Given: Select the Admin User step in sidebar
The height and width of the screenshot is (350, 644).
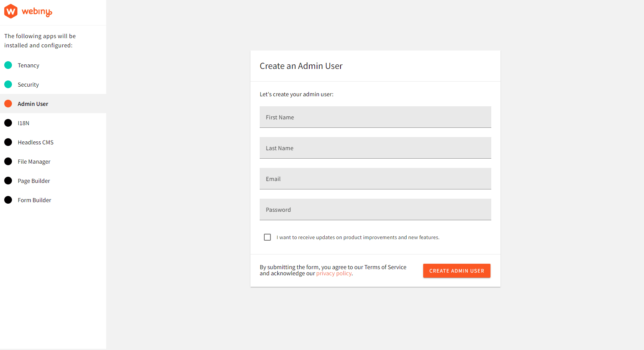Looking at the screenshot, I should [33, 104].
